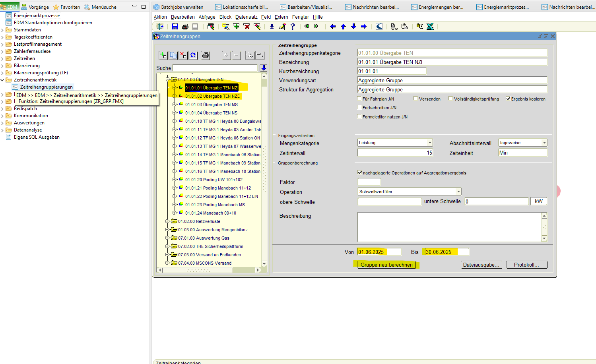Screen dimensions: 596x364
Task: Click the copy node icon above the tree
Action: pos(173,56)
